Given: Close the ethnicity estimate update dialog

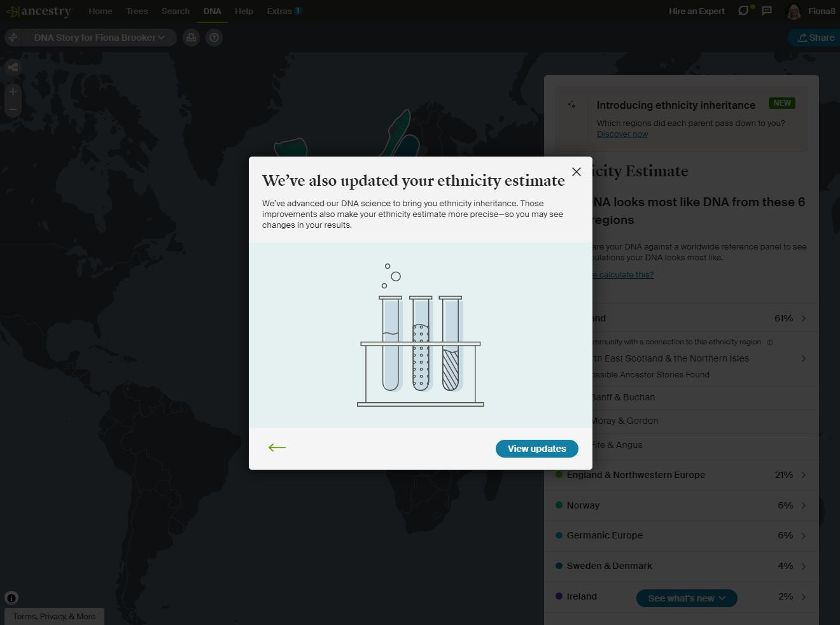Looking at the screenshot, I should click(x=577, y=172).
